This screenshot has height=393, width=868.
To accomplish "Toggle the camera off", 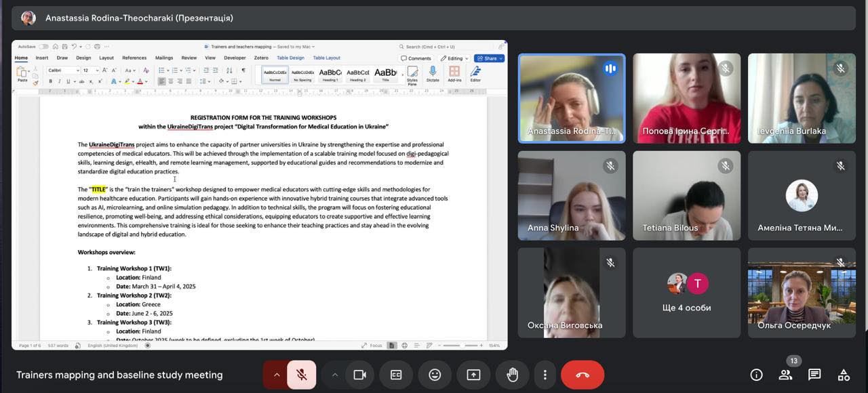I will pos(359,375).
